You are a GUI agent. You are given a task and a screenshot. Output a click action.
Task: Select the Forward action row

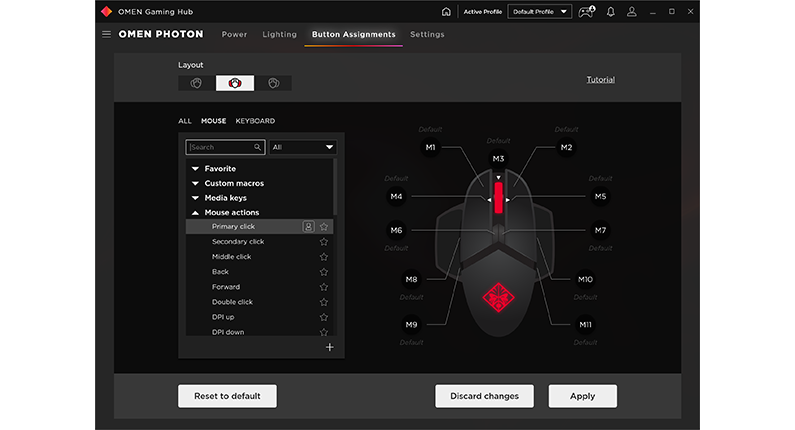tap(260, 287)
